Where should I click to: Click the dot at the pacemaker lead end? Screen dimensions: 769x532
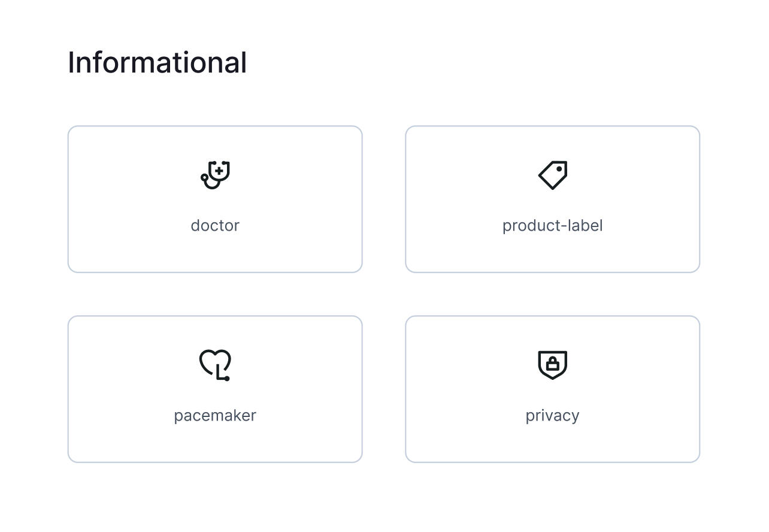tap(227, 379)
